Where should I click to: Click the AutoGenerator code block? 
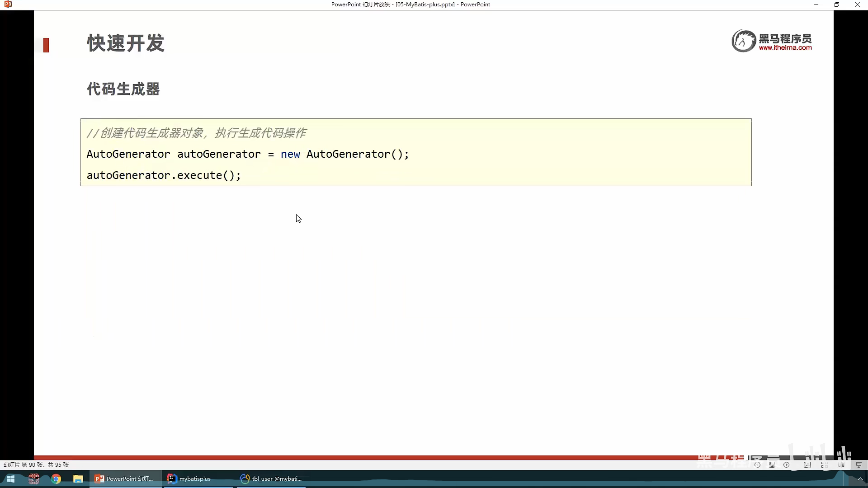(x=415, y=152)
